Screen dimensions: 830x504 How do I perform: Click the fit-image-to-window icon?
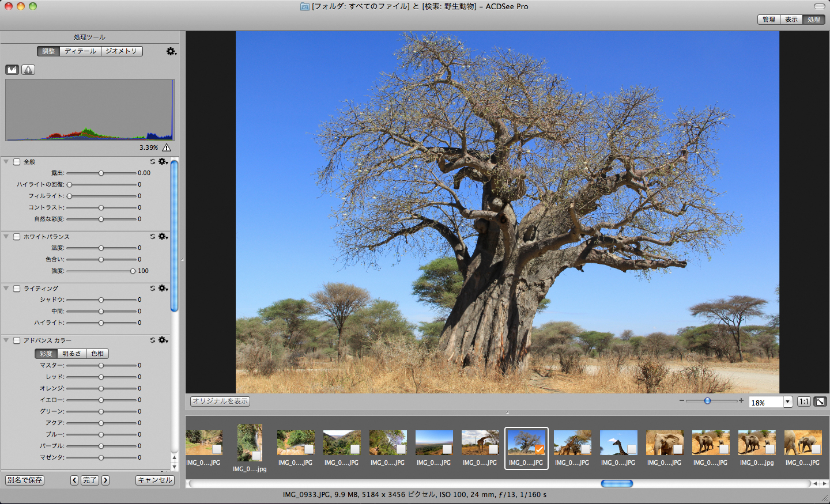point(820,401)
